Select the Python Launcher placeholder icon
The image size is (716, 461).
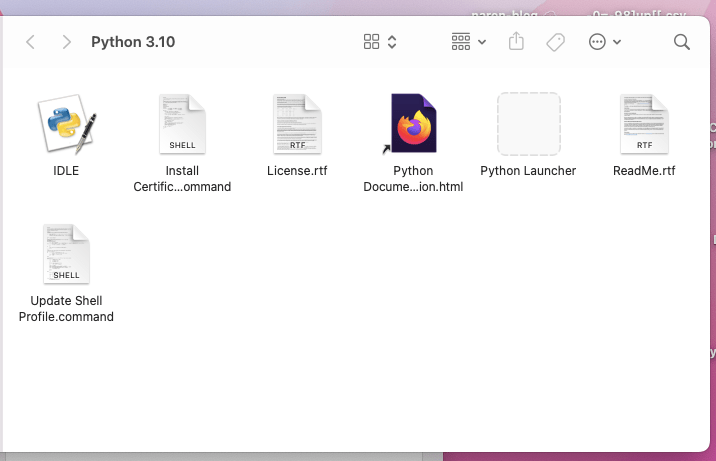[x=528, y=124]
